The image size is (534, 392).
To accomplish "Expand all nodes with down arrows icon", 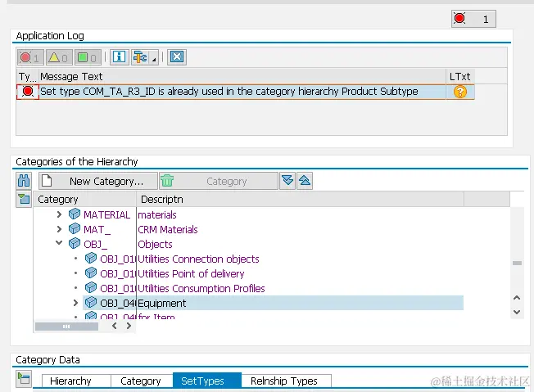I will pos(287,181).
